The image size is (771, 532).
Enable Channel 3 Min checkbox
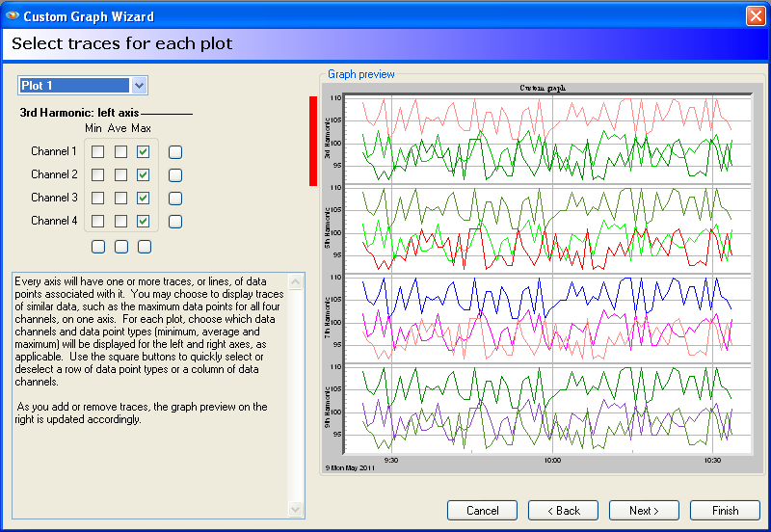(98, 199)
